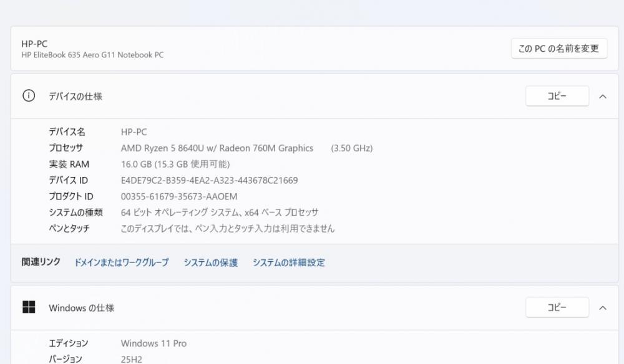Click the processor name value
The width and height of the screenshot is (624, 364).
(x=217, y=148)
